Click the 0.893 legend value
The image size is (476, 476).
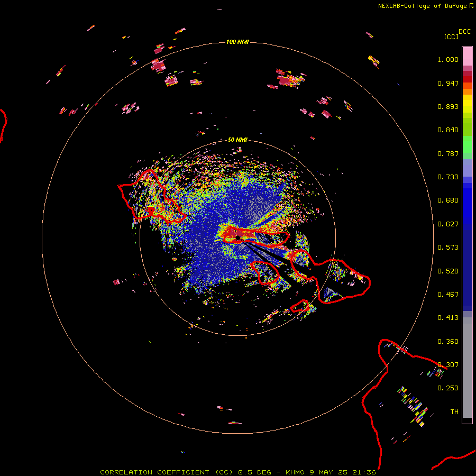point(448,106)
